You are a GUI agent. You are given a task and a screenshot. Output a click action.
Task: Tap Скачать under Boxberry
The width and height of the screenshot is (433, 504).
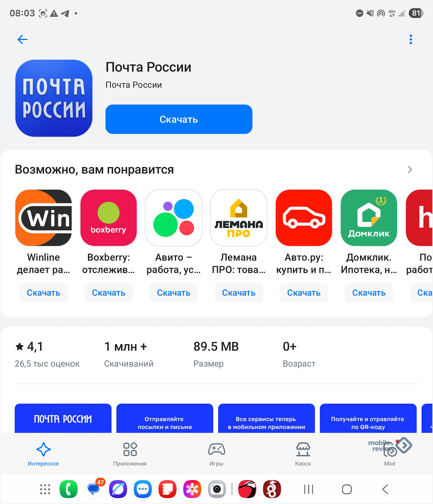click(x=109, y=293)
